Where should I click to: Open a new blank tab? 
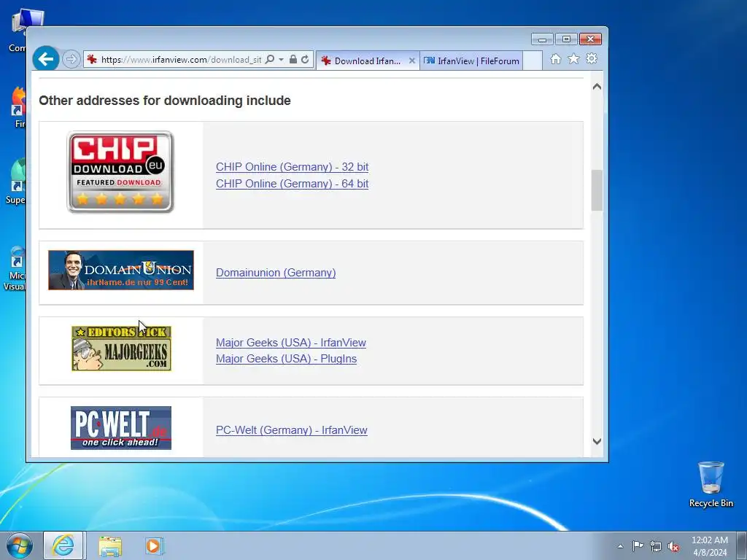[533, 61]
